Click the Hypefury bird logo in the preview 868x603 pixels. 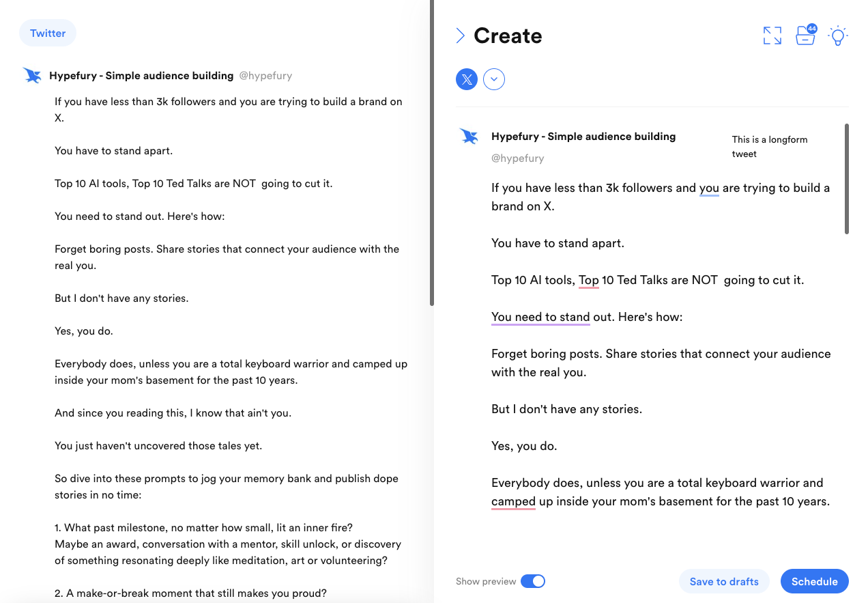pyautogui.click(x=469, y=136)
